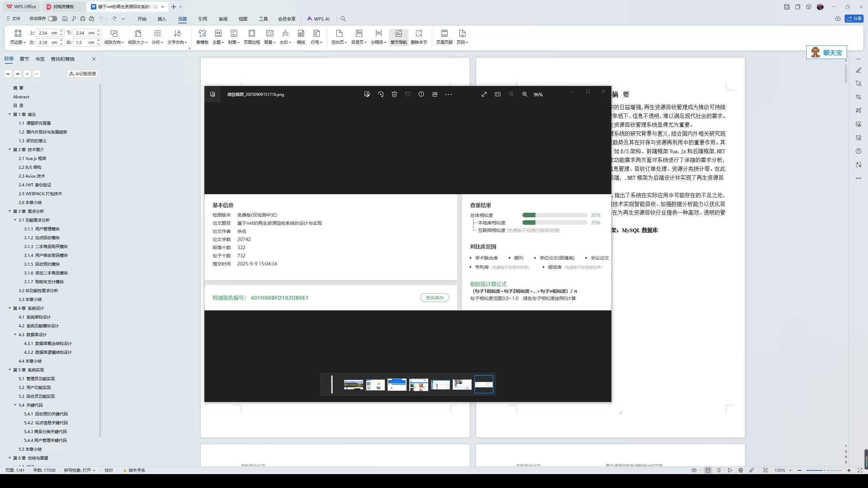Open the WPS AI assistant
868x488 pixels.
(318, 19)
